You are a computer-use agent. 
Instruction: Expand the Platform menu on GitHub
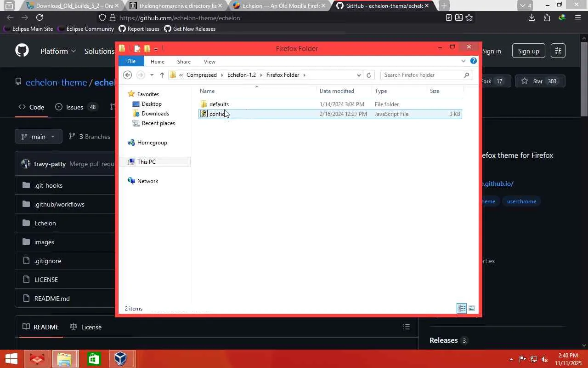(58, 51)
